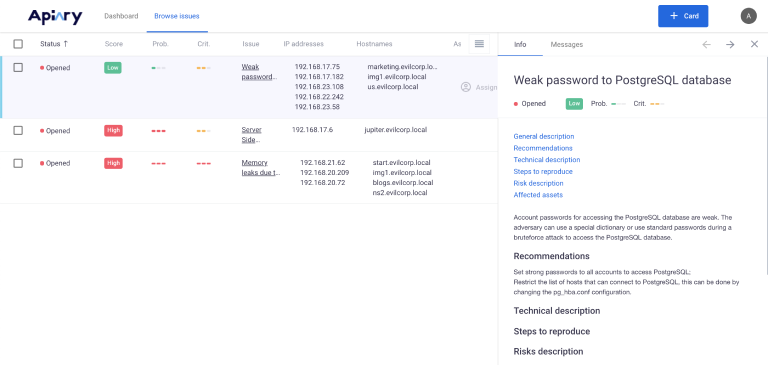Click the Low badge in the details panel
The height and width of the screenshot is (366, 768).
click(575, 103)
